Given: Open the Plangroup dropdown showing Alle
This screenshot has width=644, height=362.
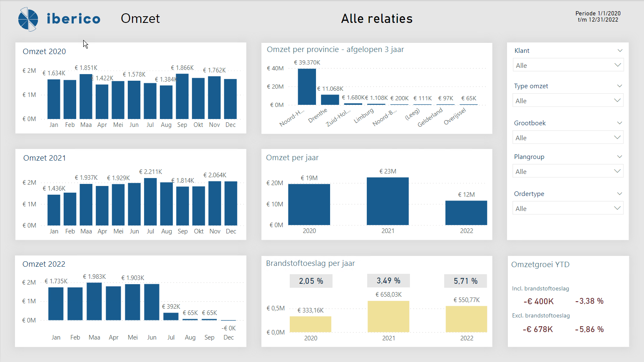Looking at the screenshot, I should (x=568, y=171).
